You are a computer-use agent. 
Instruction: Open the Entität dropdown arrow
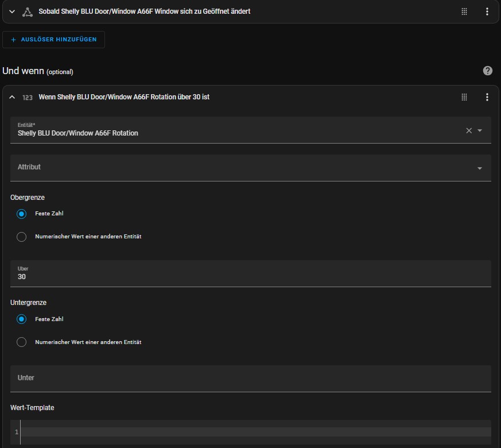[480, 130]
